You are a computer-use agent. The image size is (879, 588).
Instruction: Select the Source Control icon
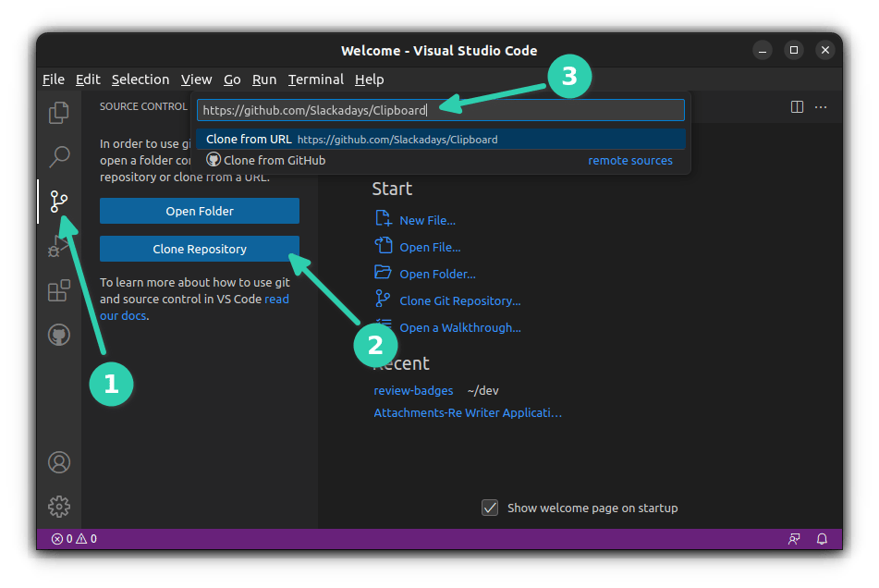click(59, 201)
